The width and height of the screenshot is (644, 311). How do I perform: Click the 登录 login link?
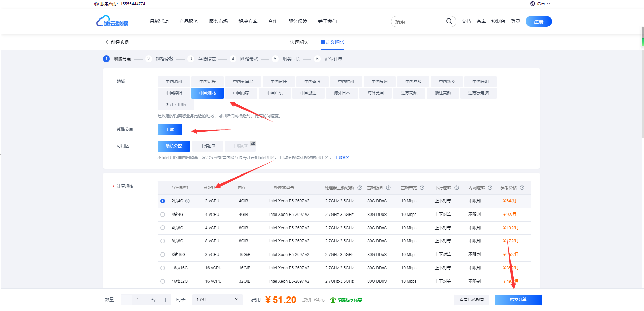(x=516, y=21)
